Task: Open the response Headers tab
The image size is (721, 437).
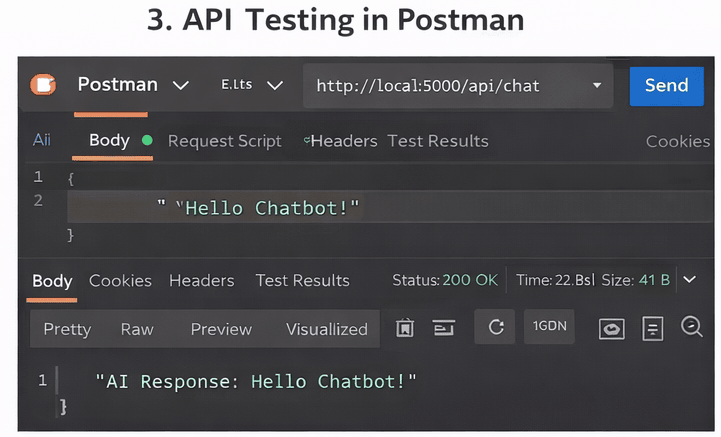Action: (201, 281)
